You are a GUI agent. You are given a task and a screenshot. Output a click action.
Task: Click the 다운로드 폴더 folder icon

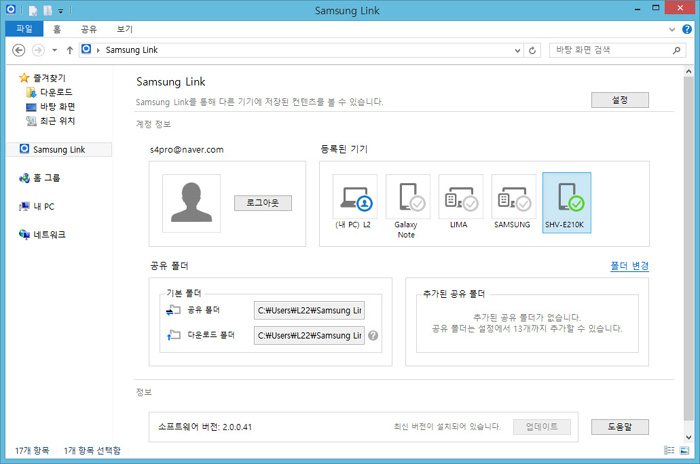(x=173, y=335)
